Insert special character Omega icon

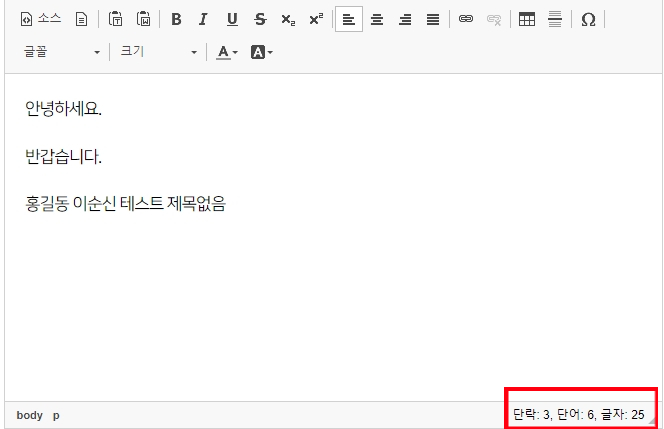tap(588, 19)
